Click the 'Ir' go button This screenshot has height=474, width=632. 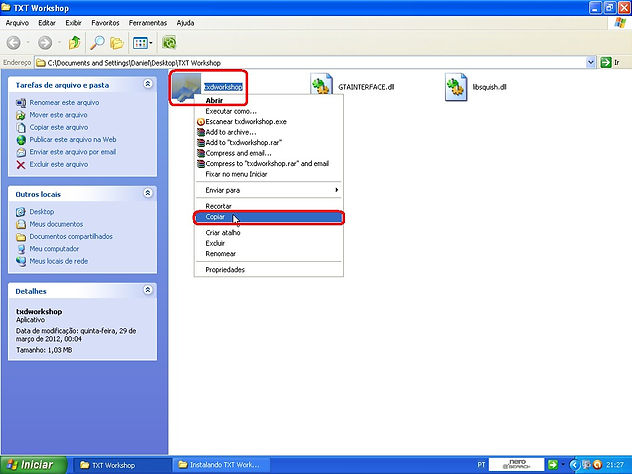610,63
